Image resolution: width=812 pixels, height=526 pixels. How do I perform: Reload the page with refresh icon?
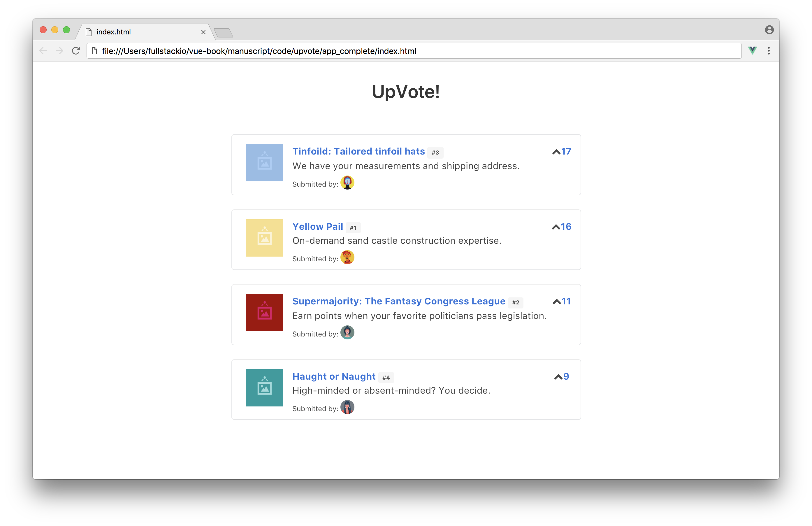click(x=76, y=51)
